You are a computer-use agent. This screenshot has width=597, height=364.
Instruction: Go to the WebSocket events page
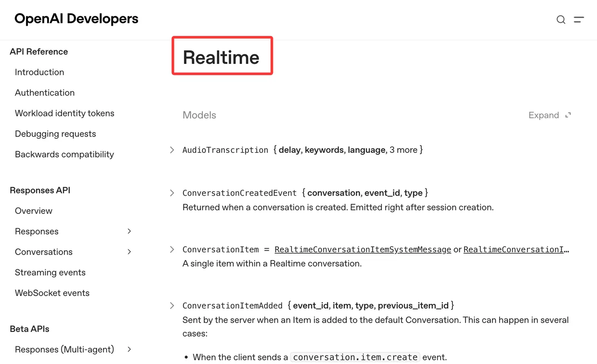[52, 293]
